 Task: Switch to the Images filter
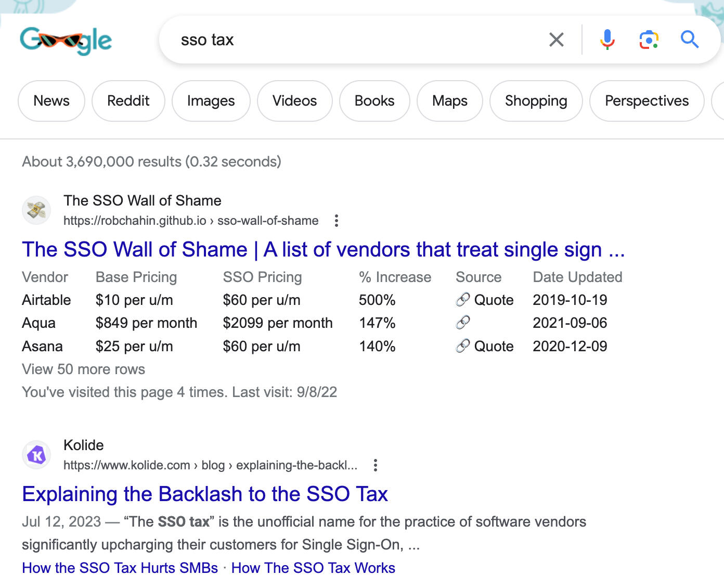(211, 101)
